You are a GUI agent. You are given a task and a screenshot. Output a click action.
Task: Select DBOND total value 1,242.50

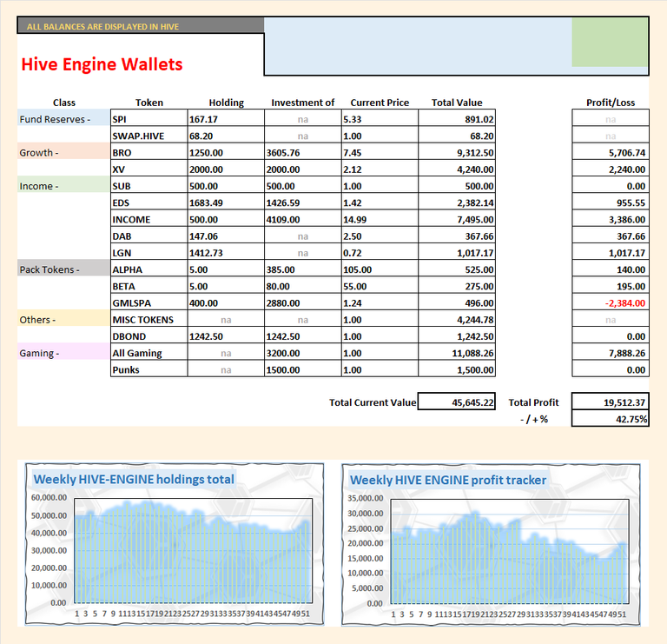(x=457, y=336)
